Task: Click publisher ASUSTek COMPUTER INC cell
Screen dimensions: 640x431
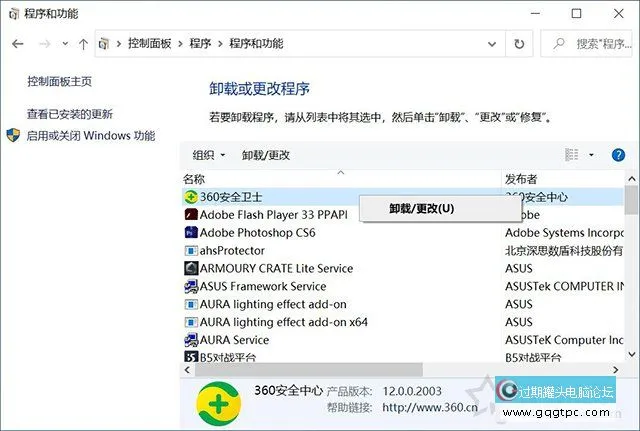Action: 564,287
